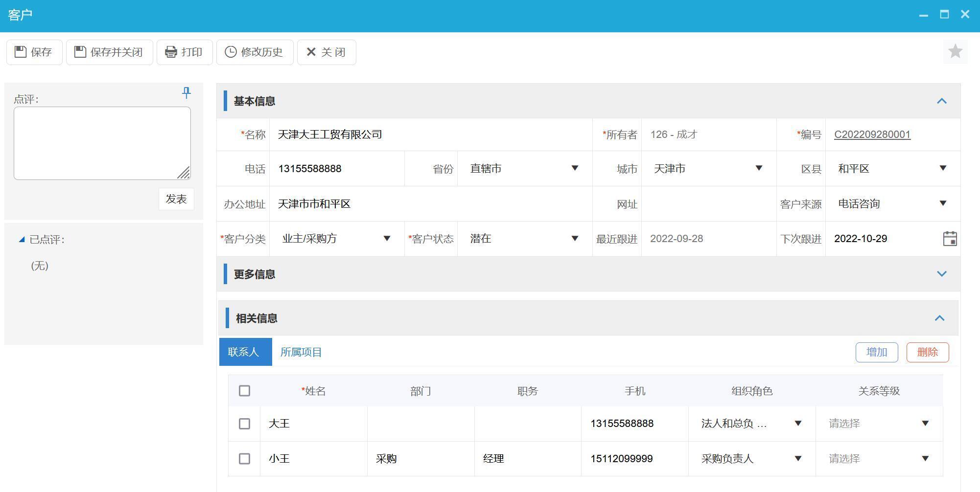Open the calendar icon for 下次跟进
Image resolution: width=980 pixels, height=492 pixels.
[950, 239]
